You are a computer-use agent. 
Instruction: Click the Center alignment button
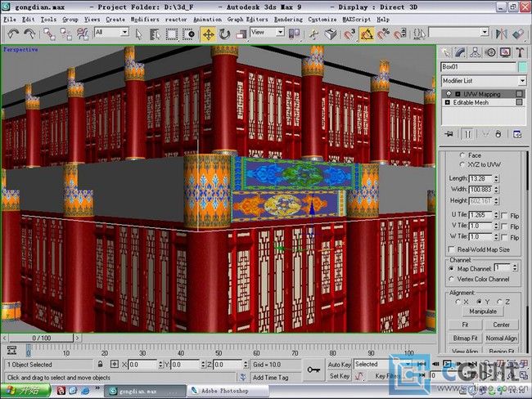501,325
